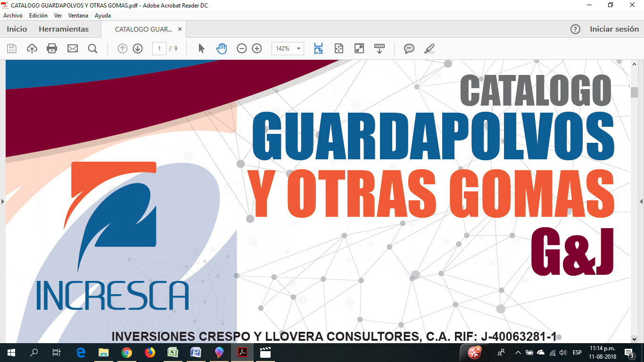Viewport: 644px width, 362px height.
Task: Open the Edición menu
Action: click(38, 16)
